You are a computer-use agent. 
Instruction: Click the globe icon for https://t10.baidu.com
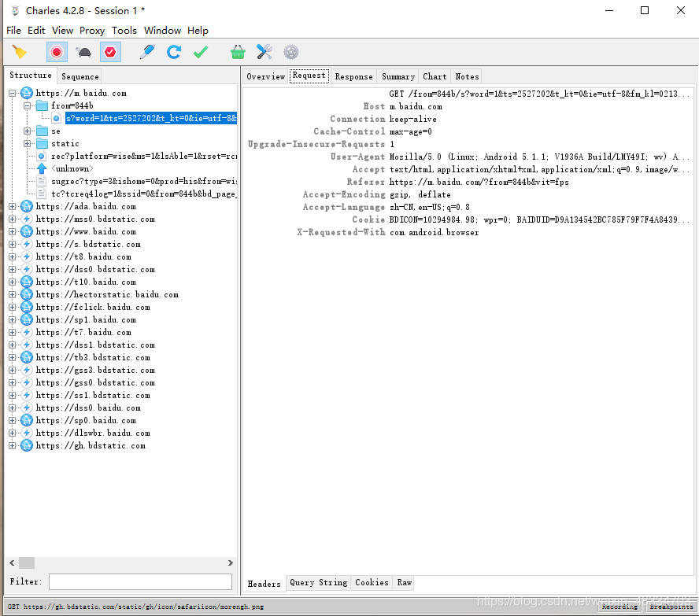coord(27,282)
